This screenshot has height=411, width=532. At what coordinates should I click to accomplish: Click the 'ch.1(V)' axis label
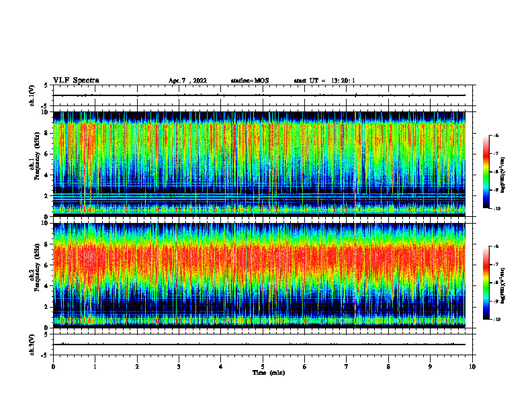(32, 95)
